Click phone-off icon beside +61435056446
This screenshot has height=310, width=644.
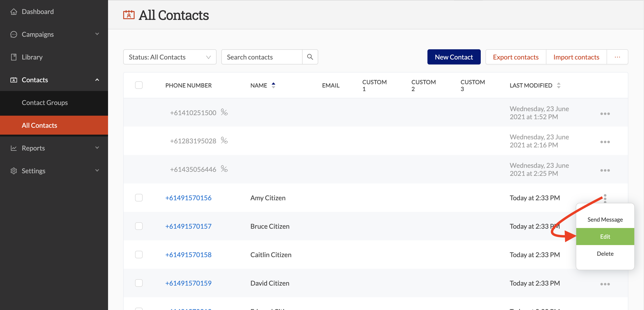point(224,169)
